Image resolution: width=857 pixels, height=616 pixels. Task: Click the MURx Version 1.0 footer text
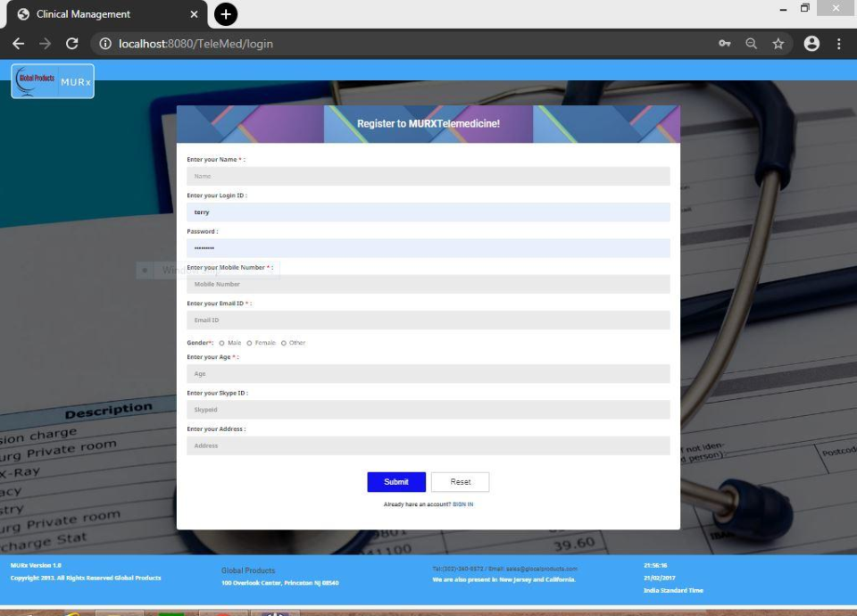click(x=36, y=565)
